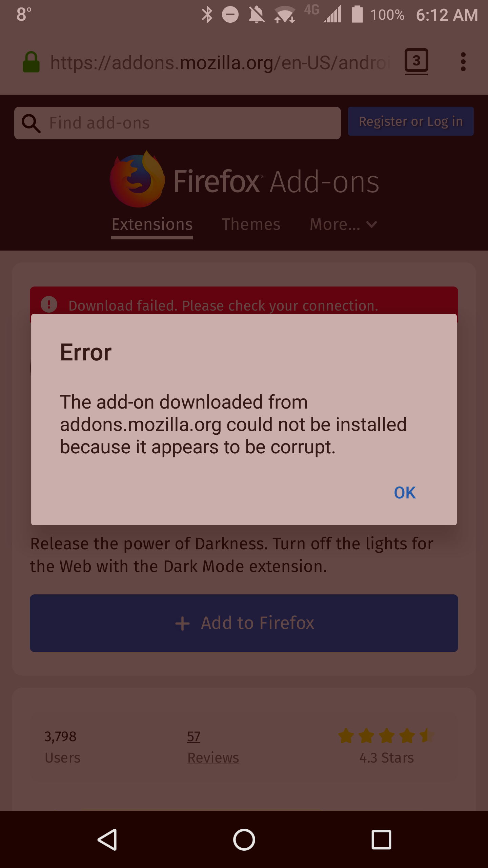Image resolution: width=488 pixels, height=868 pixels.
Task: Tap the Android recent apps button
Action: (x=381, y=840)
